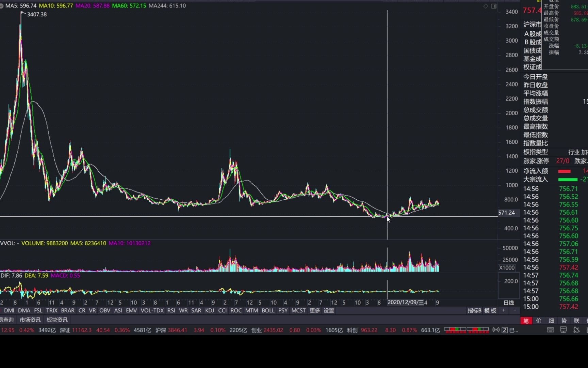The height and width of the screenshot is (368, 588).
Task: Open the 更多 (more) indicators menu
Action: tap(315, 310)
